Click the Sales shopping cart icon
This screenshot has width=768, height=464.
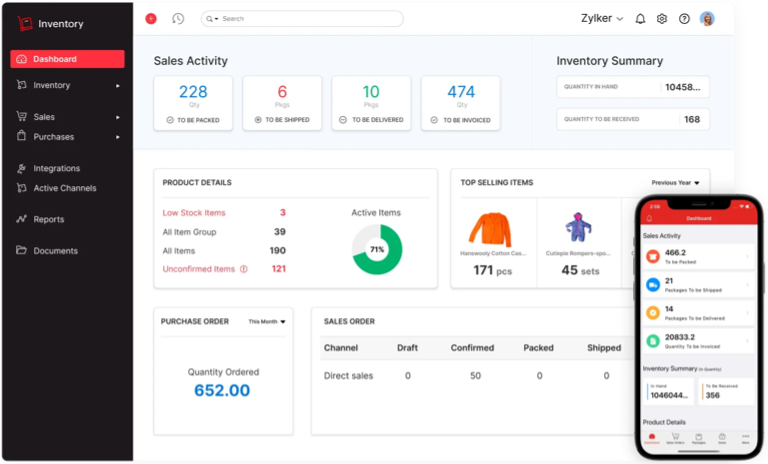pos(22,116)
